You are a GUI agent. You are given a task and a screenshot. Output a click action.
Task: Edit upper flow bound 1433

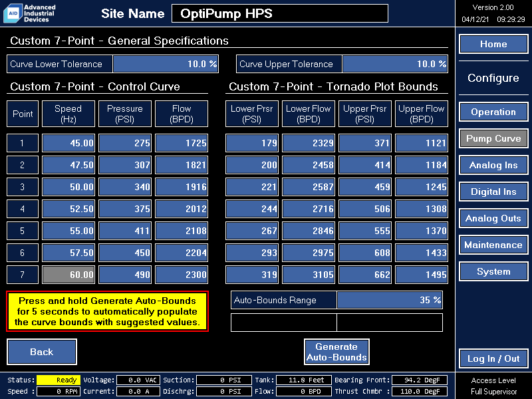[x=422, y=253]
